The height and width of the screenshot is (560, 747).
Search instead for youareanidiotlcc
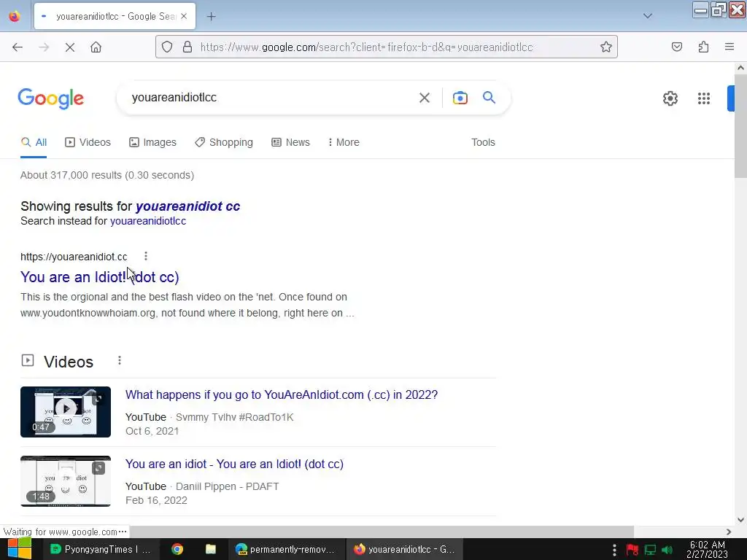click(x=148, y=221)
